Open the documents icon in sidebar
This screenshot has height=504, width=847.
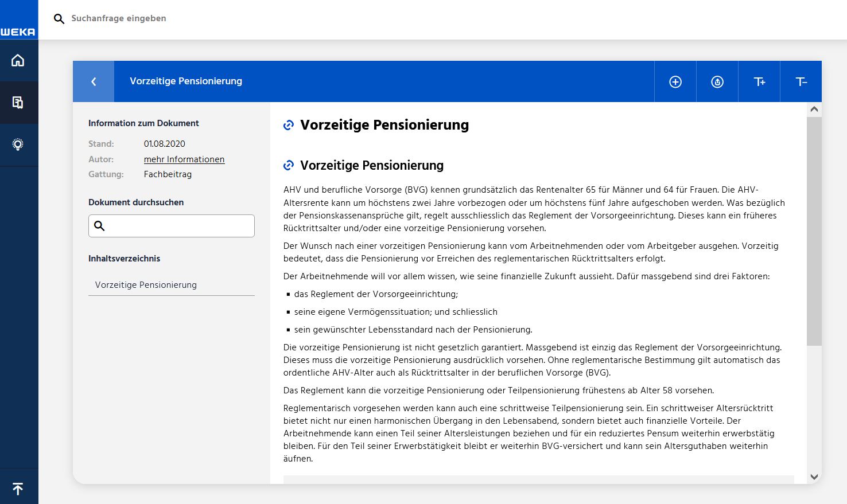(18, 103)
